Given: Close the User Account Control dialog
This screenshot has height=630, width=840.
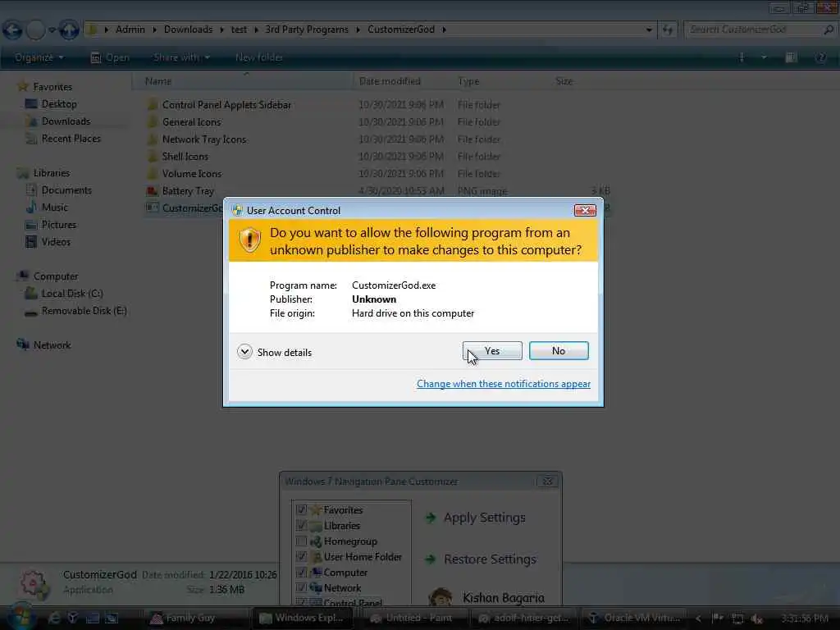Looking at the screenshot, I should 584,211.
